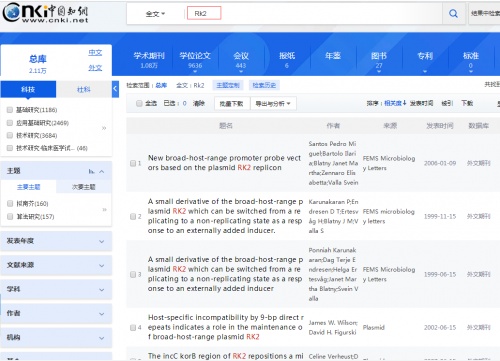Check the 应用基础研究(2469) filter
Screen dimensions: 500x361
[x=10, y=123]
